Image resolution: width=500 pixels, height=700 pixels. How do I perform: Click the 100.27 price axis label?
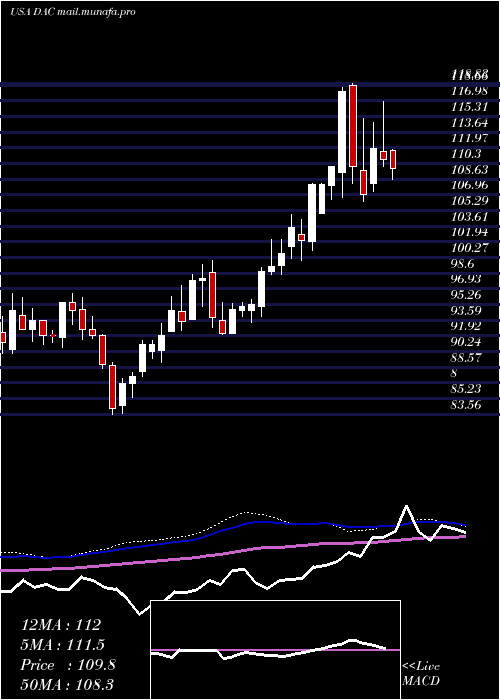[470, 248]
